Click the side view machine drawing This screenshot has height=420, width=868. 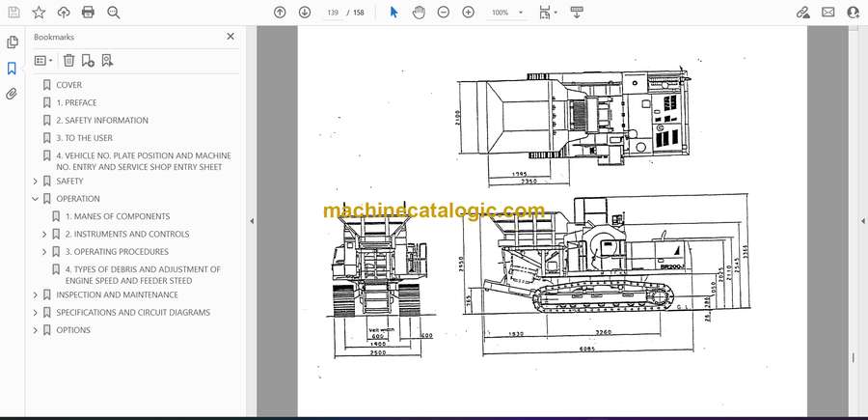coord(607,274)
